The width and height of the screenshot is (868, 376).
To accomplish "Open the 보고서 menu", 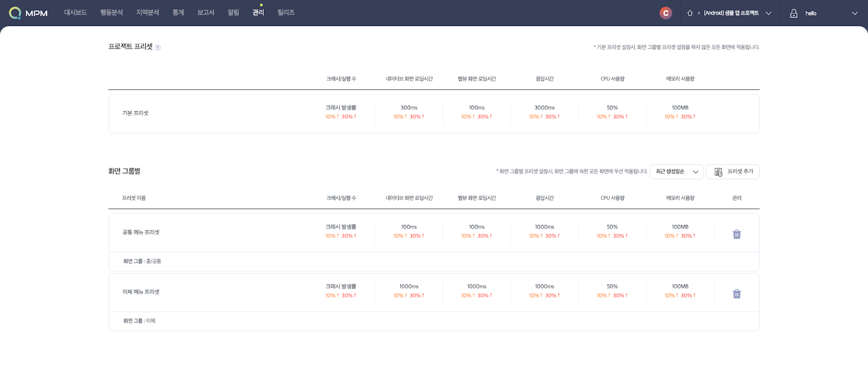I will tap(206, 12).
